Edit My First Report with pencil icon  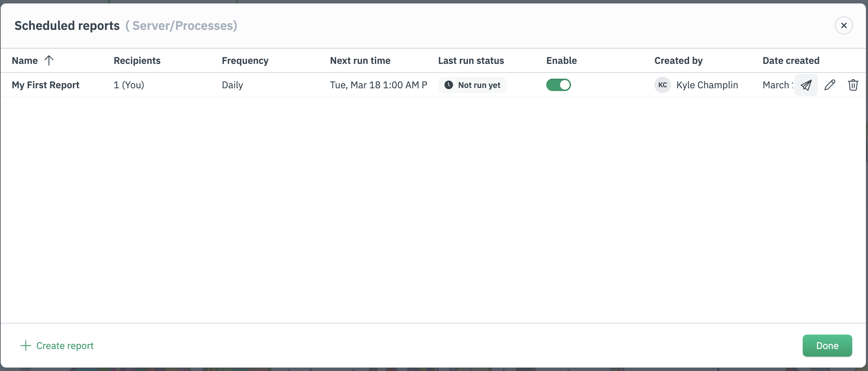tap(830, 85)
